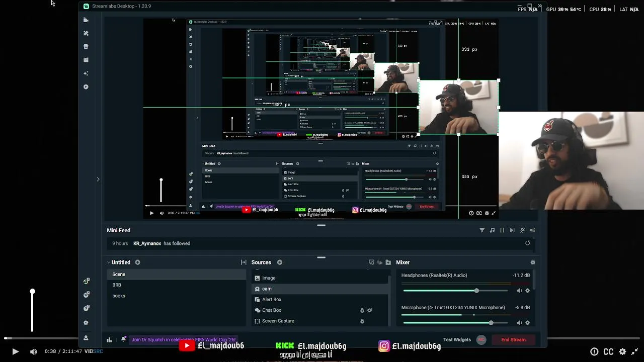Open the video player settings gear menu

tap(622, 352)
